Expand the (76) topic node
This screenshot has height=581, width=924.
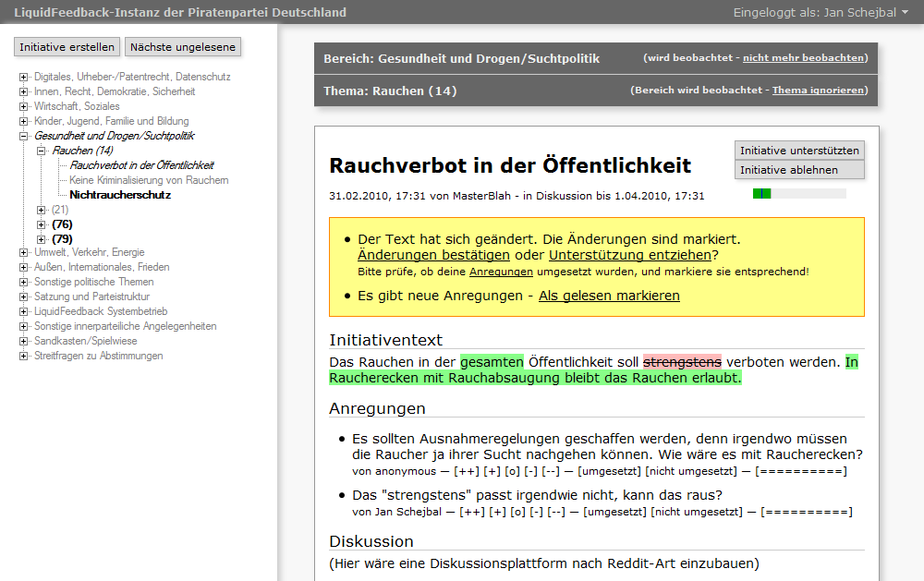[x=42, y=224]
